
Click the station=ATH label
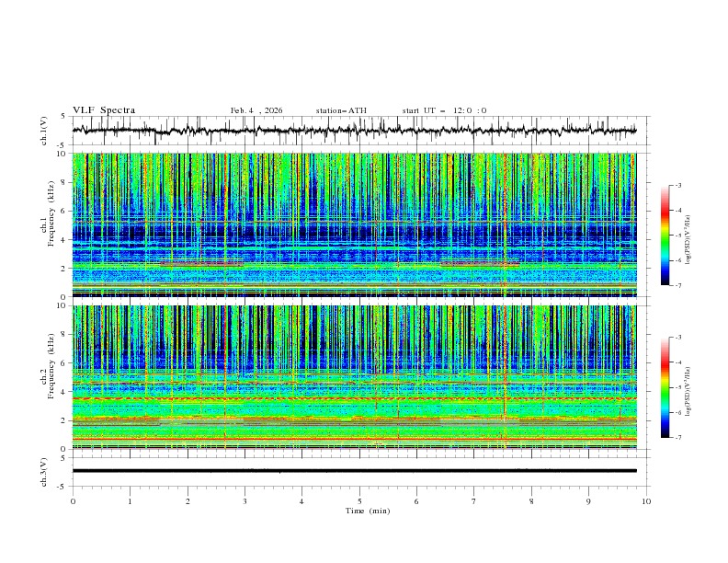(341, 110)
